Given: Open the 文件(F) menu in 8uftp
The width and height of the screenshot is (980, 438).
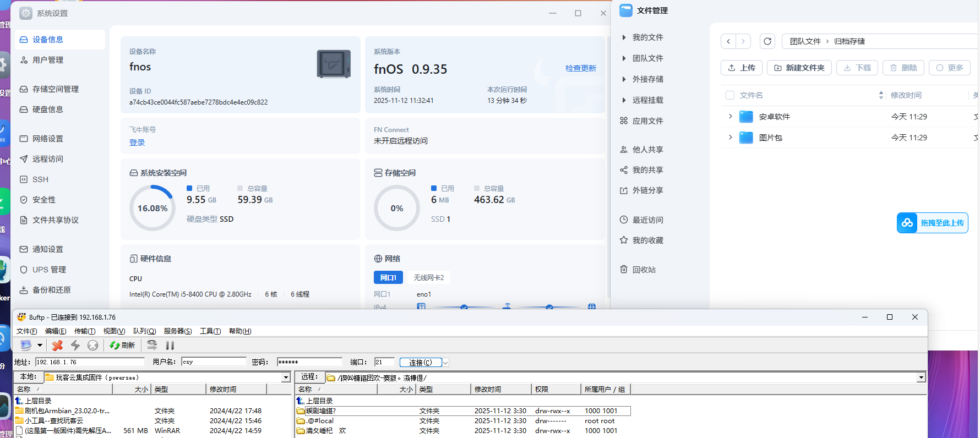Looking at the screenshot, I should point(27,331).
